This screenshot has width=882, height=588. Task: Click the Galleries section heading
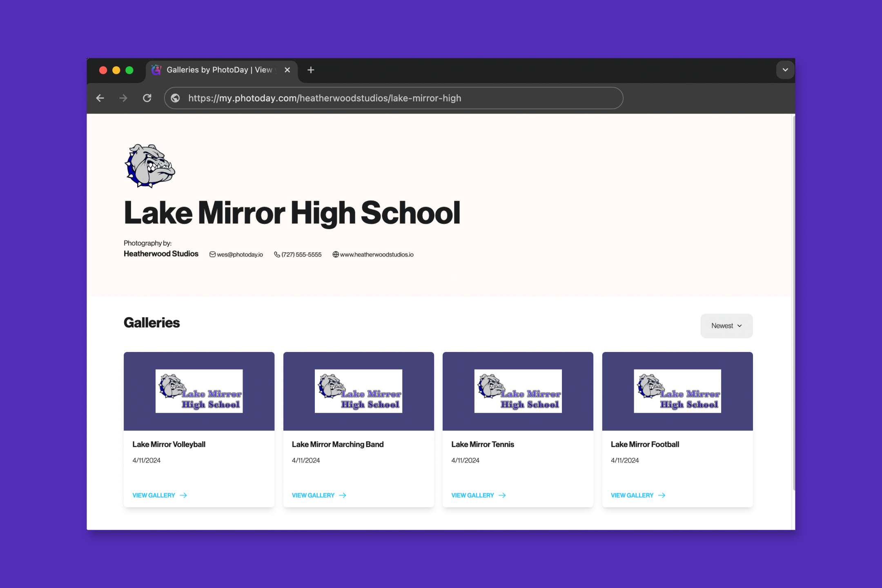pyautogui.click(x=151, y=323)
